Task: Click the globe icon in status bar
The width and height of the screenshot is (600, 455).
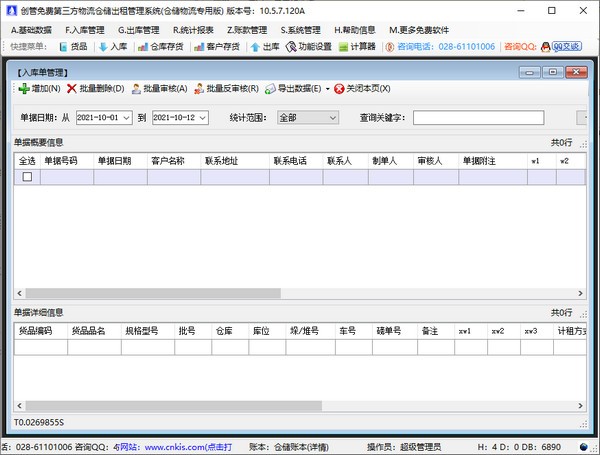Action: pos(584,447)
